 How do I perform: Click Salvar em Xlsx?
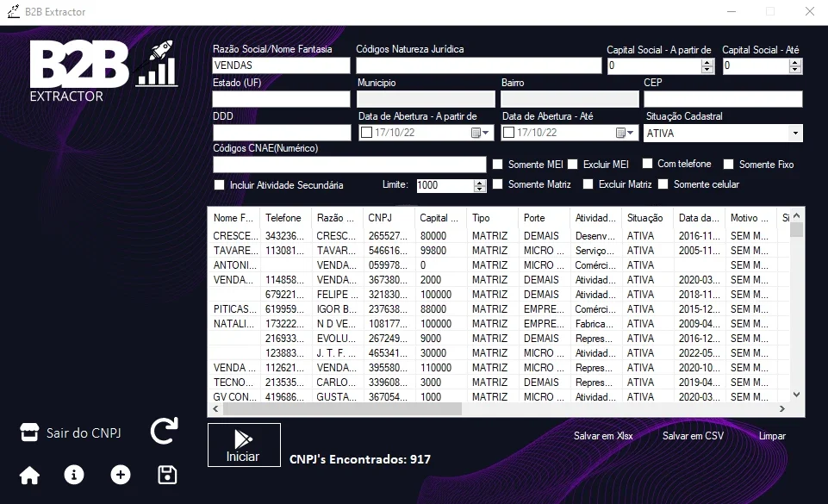(603, 436)
